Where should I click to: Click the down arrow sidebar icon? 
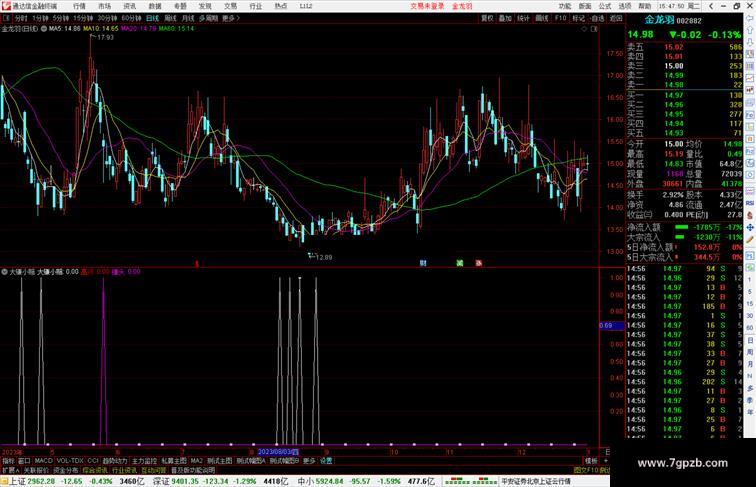tap(750, 42)
